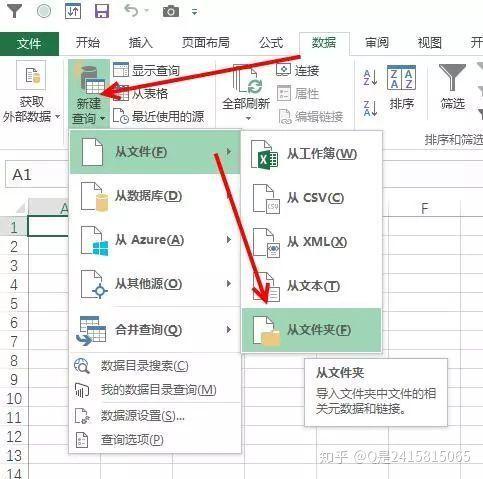
Task: Save workbook using the floppy disk icon
Action: click(102, 11)
